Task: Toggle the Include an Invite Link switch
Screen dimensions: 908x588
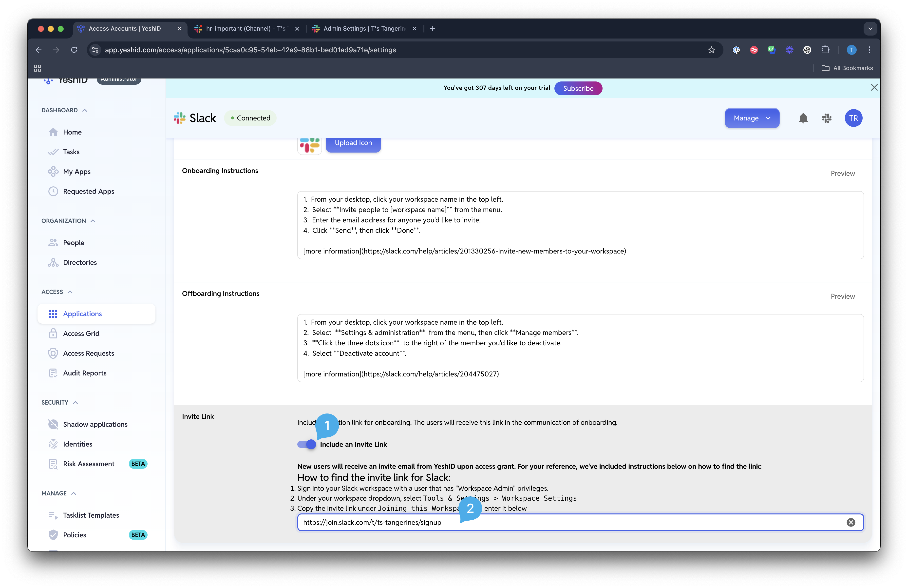Action: 307,444
